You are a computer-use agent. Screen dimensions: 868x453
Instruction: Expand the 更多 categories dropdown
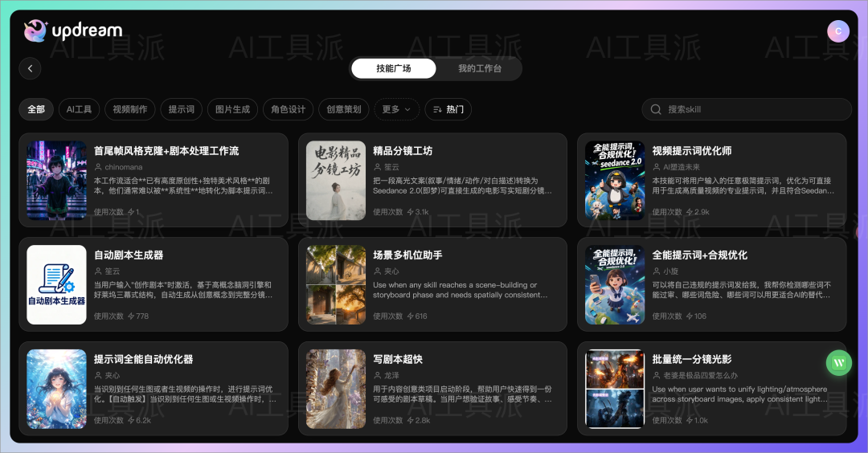[x=397, y=109]
